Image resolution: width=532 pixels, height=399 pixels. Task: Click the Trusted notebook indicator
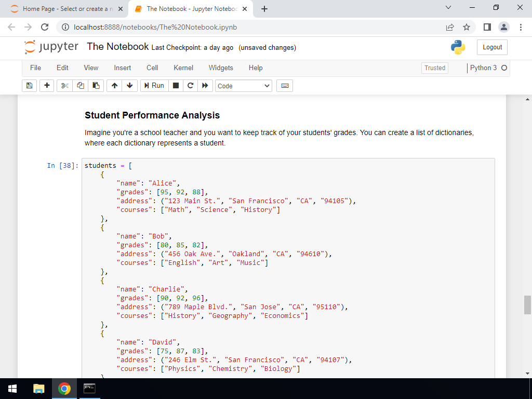[x=434, y=68]
